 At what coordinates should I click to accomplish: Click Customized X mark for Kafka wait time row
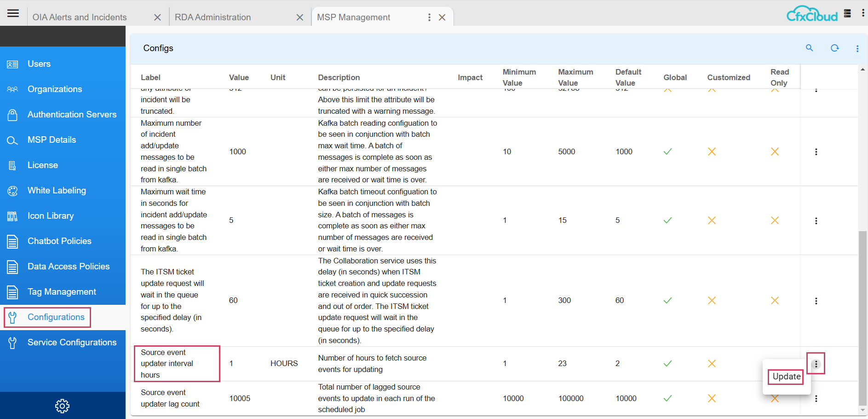[x=712, y=221]
